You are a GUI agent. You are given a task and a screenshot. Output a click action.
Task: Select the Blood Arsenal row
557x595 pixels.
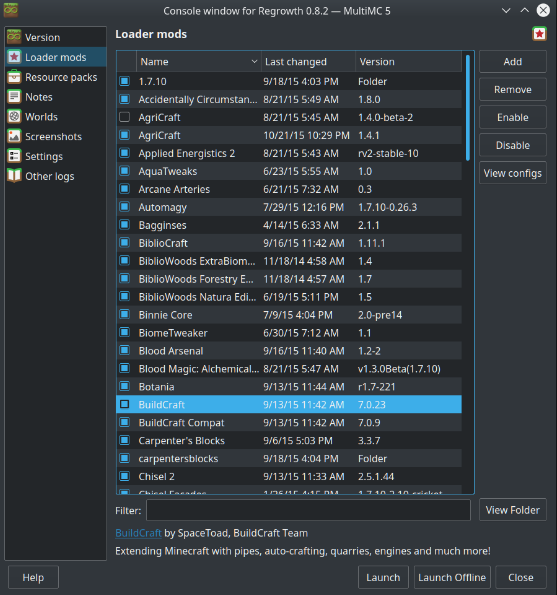click(x=289, y=351)
